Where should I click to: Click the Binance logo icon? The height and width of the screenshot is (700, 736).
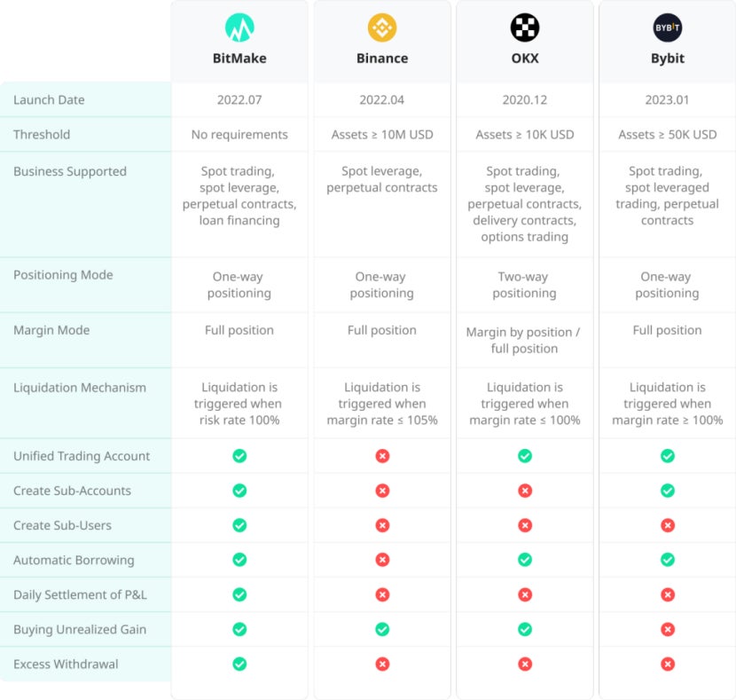click(x=382, y=28)
